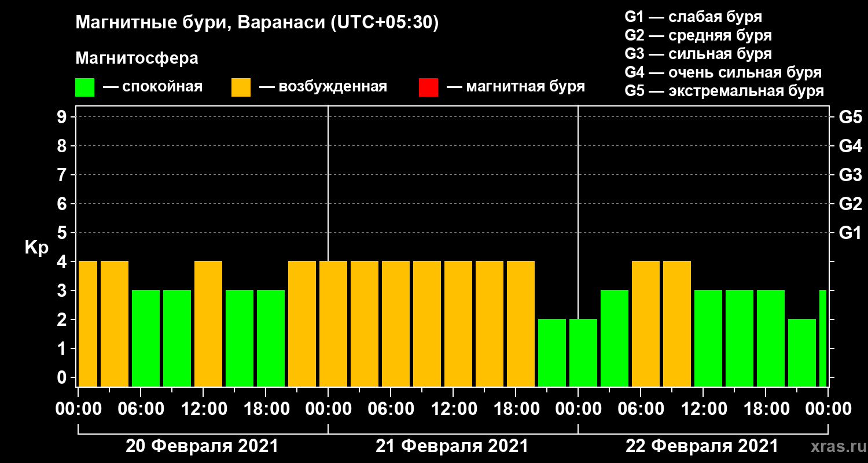The image size is (868, 463).
Task: Click the 'G4 — очень сильная буря' legend line
Action: pyautogui.click(x=723, y=72)
